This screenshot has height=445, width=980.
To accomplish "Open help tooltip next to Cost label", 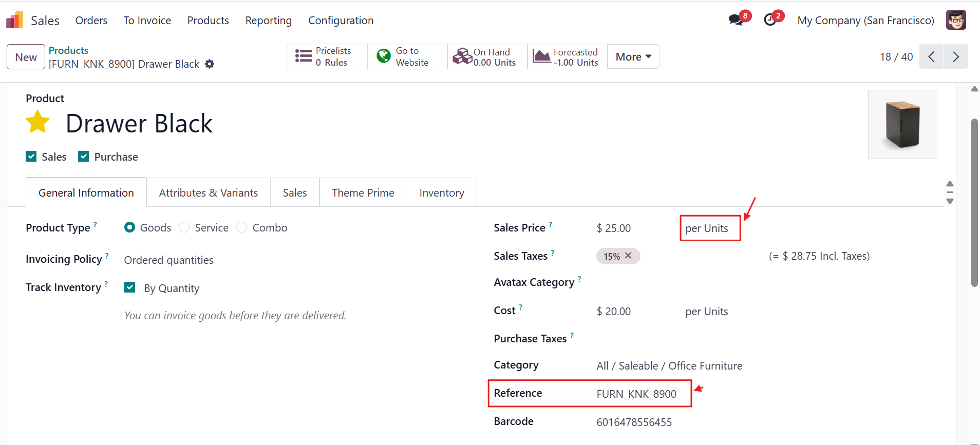I will point(520,307).
